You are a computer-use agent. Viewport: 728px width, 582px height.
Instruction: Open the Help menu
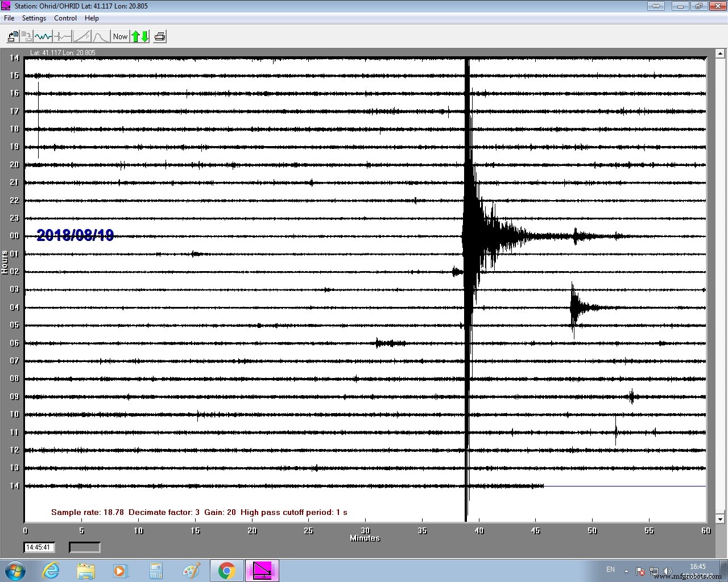point(92,18)
